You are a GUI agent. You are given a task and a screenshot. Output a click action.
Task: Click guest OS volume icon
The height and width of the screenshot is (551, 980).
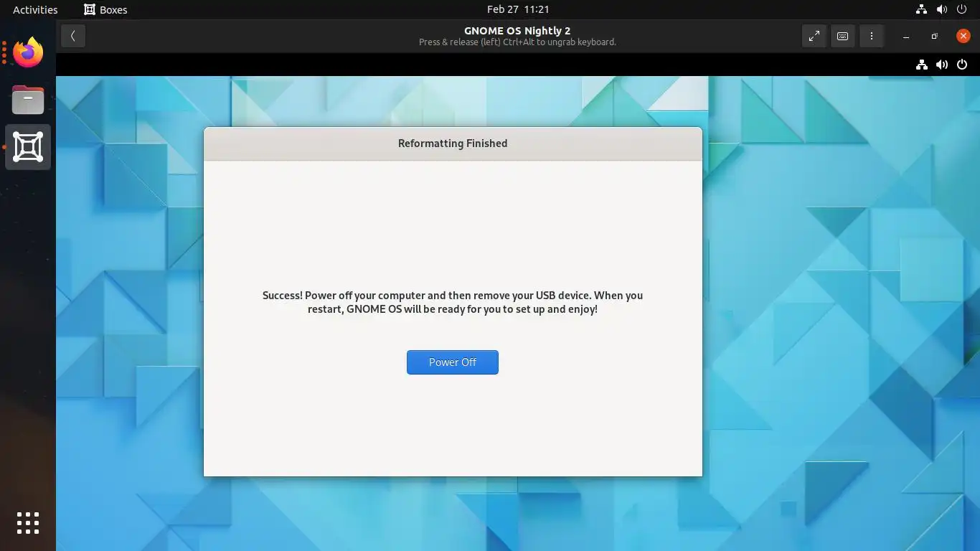tap(942, 65)
